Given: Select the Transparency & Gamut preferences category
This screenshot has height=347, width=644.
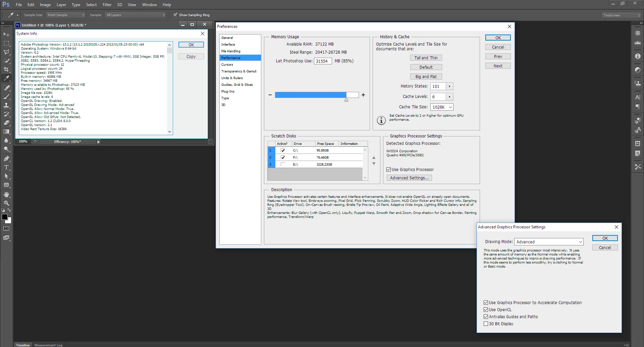Looking at the screenshot, I should point(240,71).
